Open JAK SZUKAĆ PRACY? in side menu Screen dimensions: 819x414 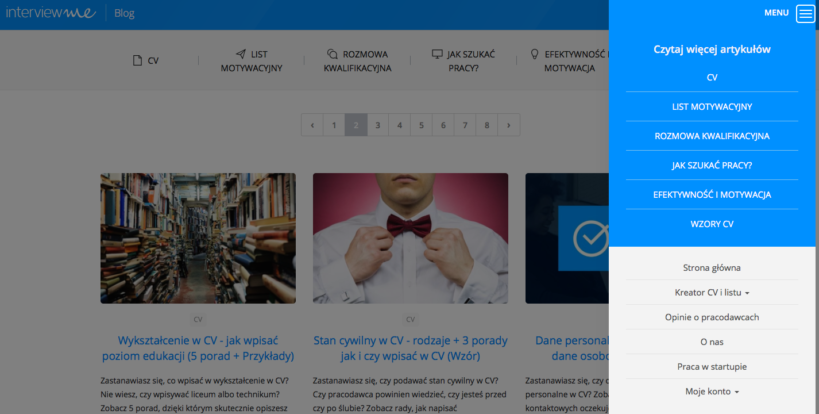pyautogui.click(x=712, y=165)
